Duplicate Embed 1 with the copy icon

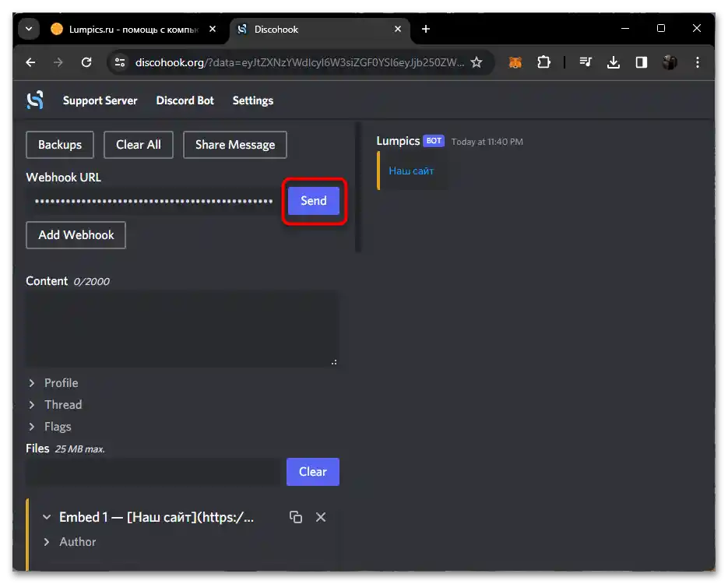[x=296, y=517]
